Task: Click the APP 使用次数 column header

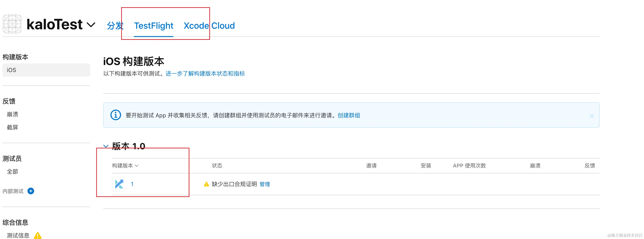Action: 469,166
